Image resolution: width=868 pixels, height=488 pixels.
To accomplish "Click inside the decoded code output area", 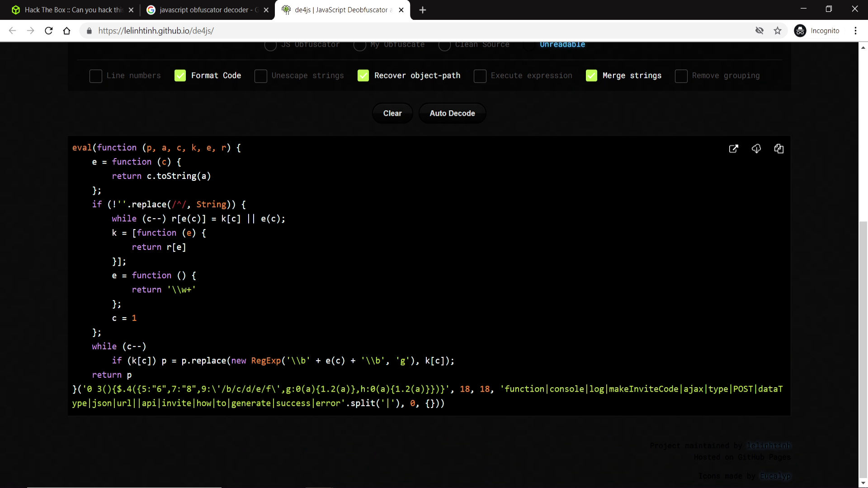I will point(429,276).
